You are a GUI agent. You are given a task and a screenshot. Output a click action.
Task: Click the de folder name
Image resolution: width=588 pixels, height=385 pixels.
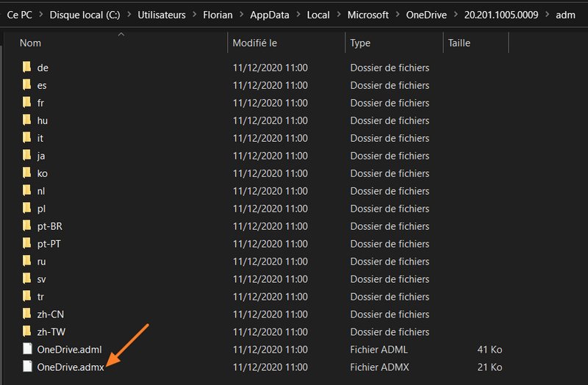coord(43,68)
